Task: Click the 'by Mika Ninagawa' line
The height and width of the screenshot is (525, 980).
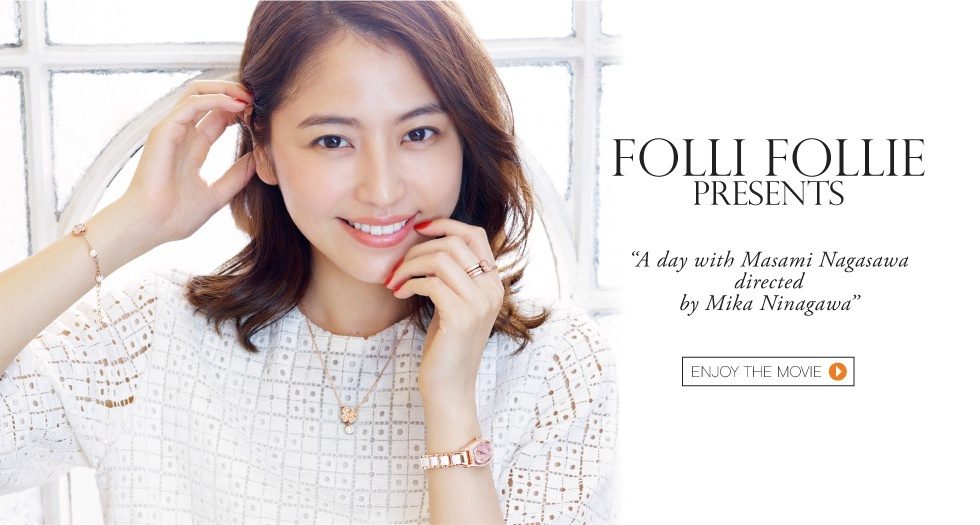Action: [x=769, y=304]
